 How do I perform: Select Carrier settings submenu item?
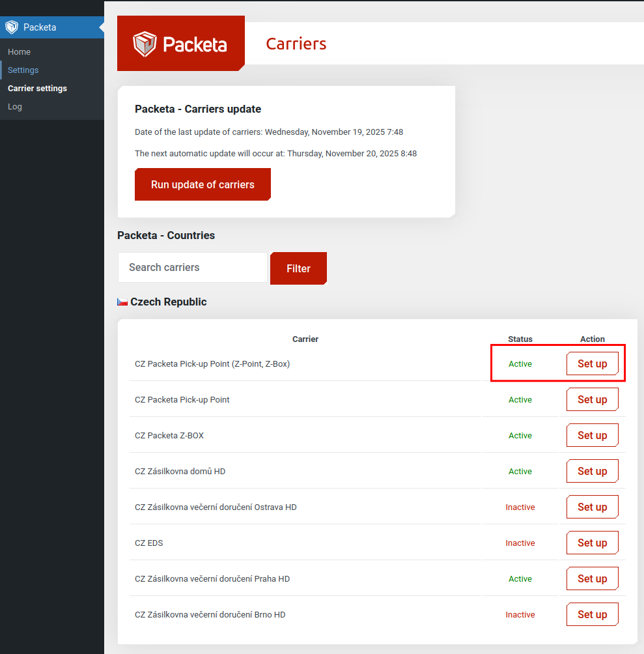(x=38, y=89)
